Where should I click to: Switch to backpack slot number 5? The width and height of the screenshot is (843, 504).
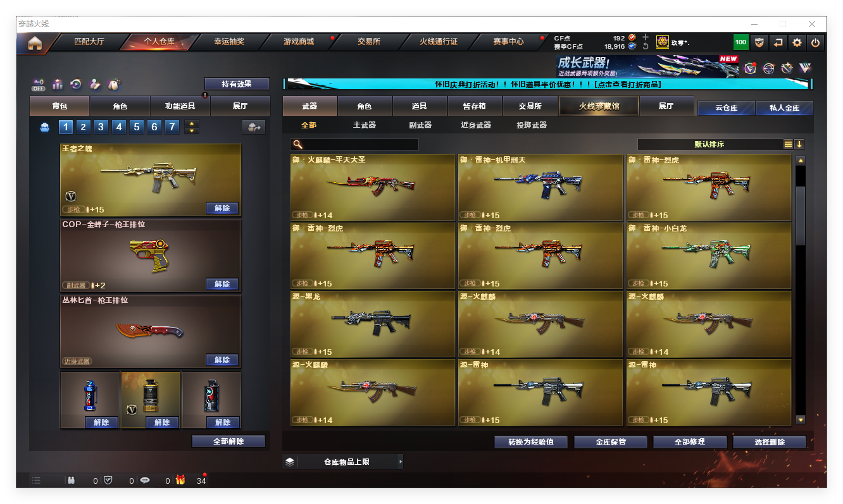(137, 127)
